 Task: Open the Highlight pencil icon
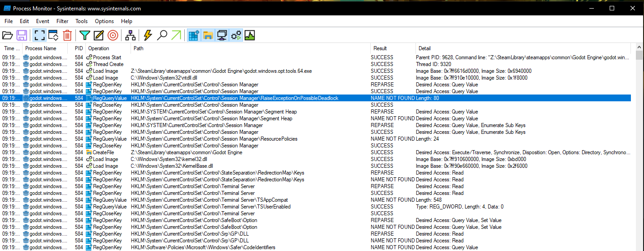[98, 35]
